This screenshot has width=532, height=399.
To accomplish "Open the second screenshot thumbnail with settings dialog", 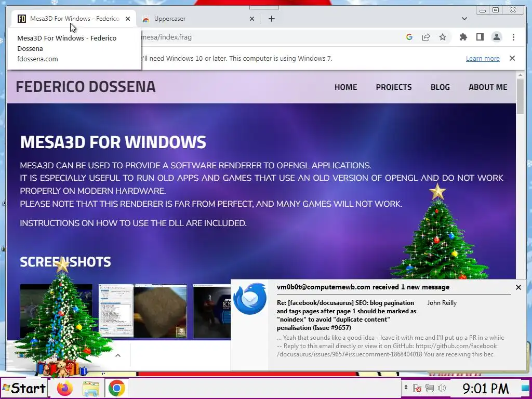I will click(x=142, y=311).
